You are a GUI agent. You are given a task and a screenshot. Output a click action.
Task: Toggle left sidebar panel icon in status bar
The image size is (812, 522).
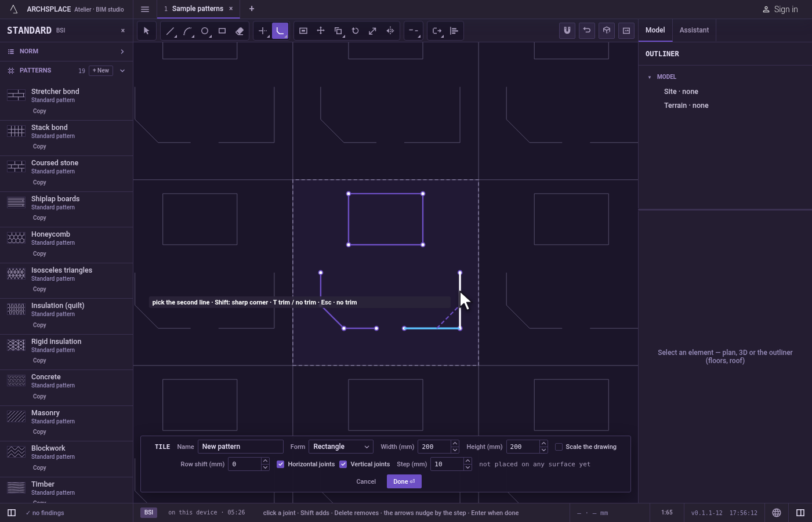pos(11,513)
